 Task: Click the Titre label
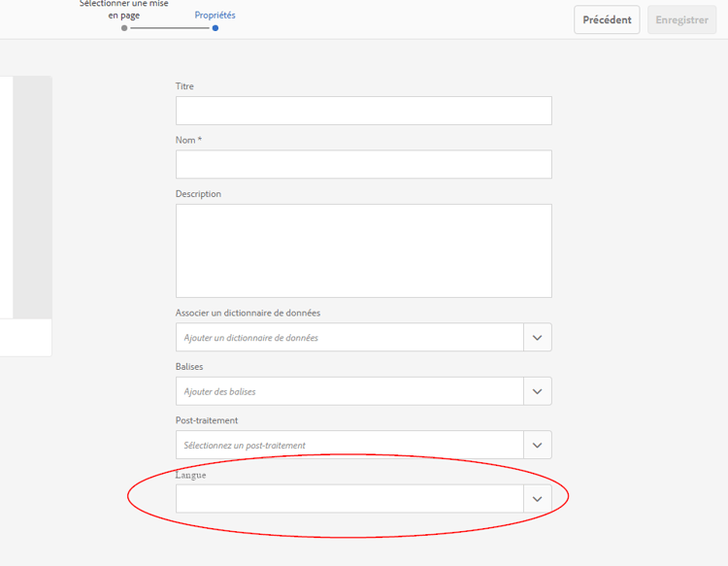[184, 86]
